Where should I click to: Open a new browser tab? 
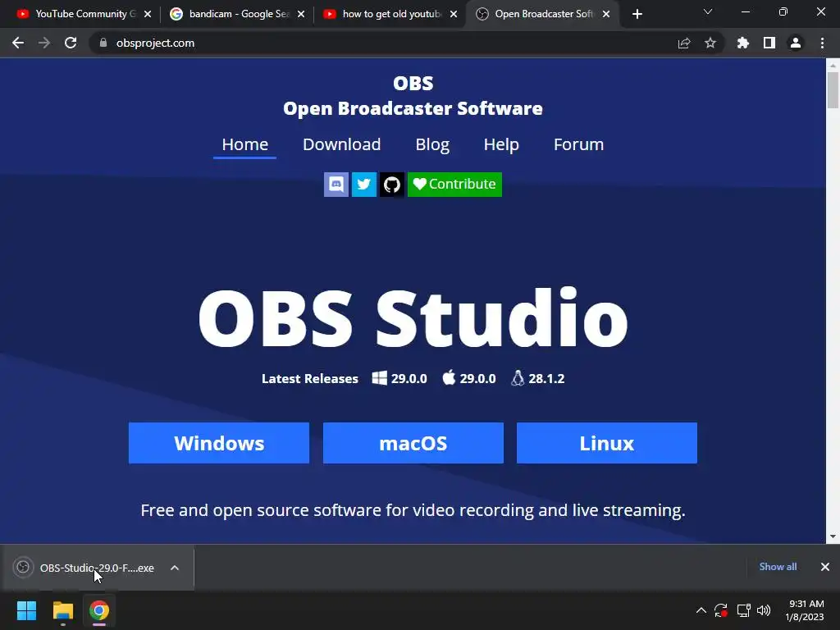[637, 14]
